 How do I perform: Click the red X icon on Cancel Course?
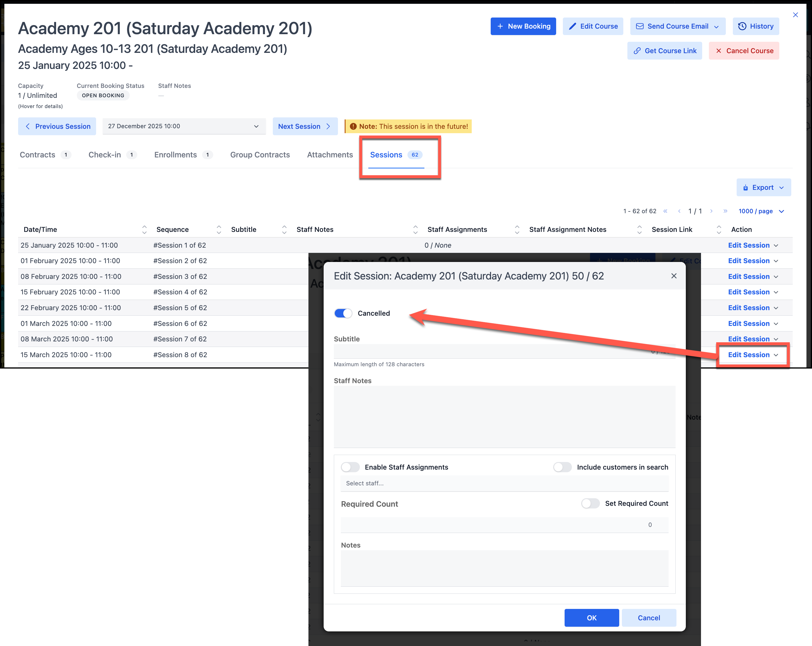pyautogui.click(x=719, y=51)
